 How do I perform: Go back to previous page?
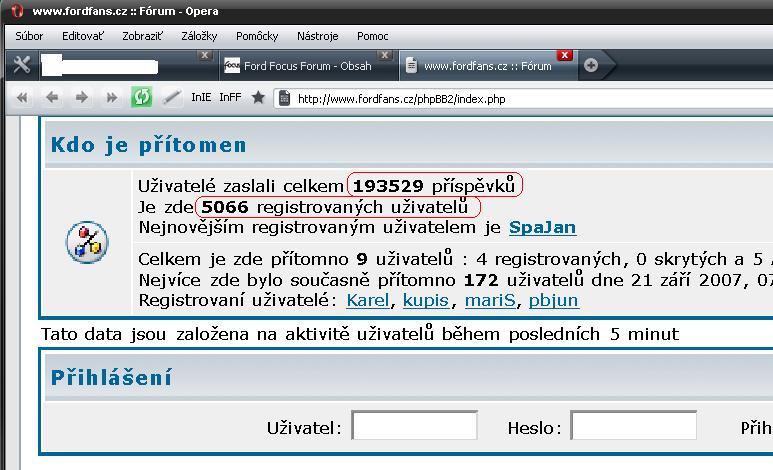52,98
